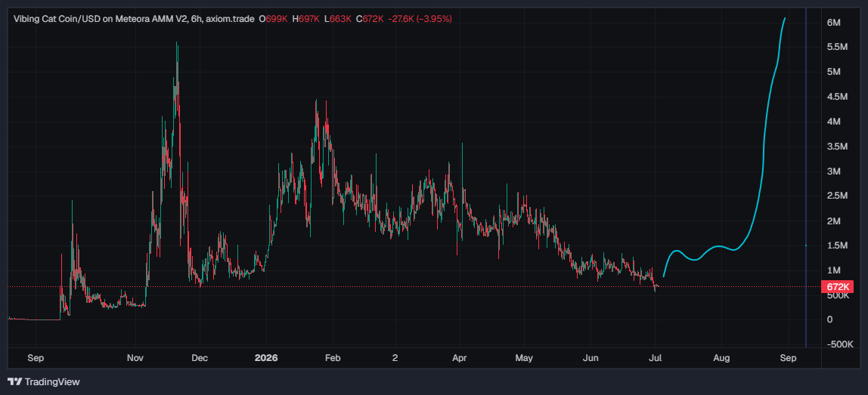Click the open value O699K in the legend

tap(274, 19)
